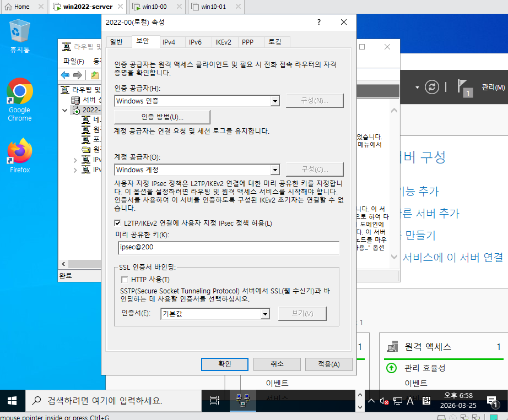The height and width of the screenshot is (420, 508).
Task: Open the 인증서 기본값 dropdown
Action: pos(266,314)
